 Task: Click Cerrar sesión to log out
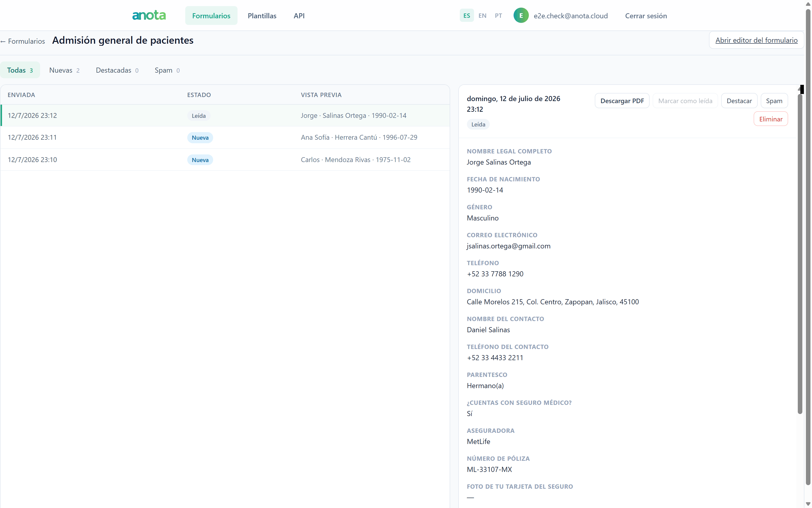pyautogui.click(x=646, y=16)
